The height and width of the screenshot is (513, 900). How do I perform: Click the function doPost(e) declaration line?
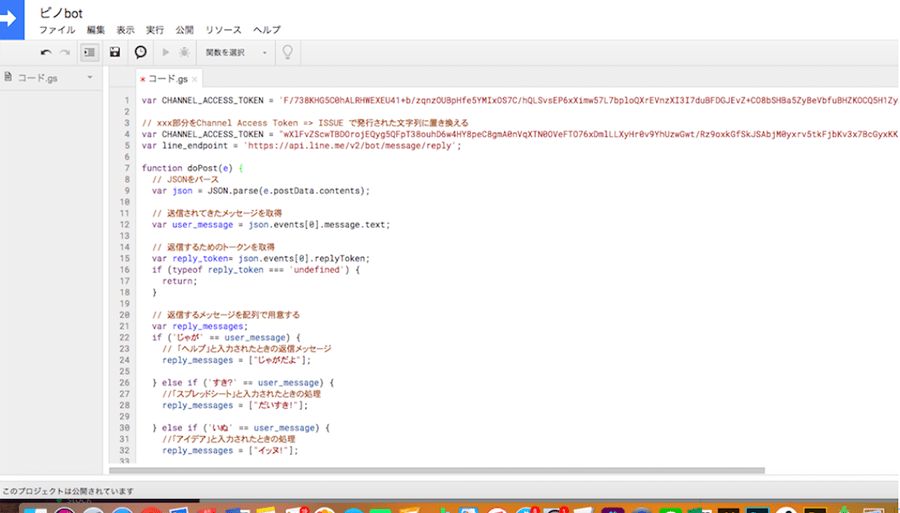point(192,168)
